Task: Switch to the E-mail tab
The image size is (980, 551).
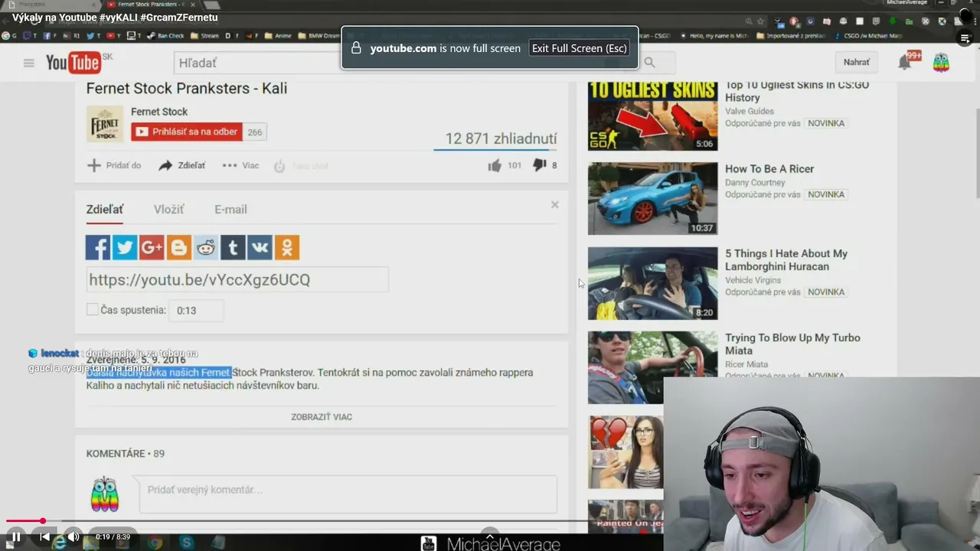Action: (x=230, y=210)
